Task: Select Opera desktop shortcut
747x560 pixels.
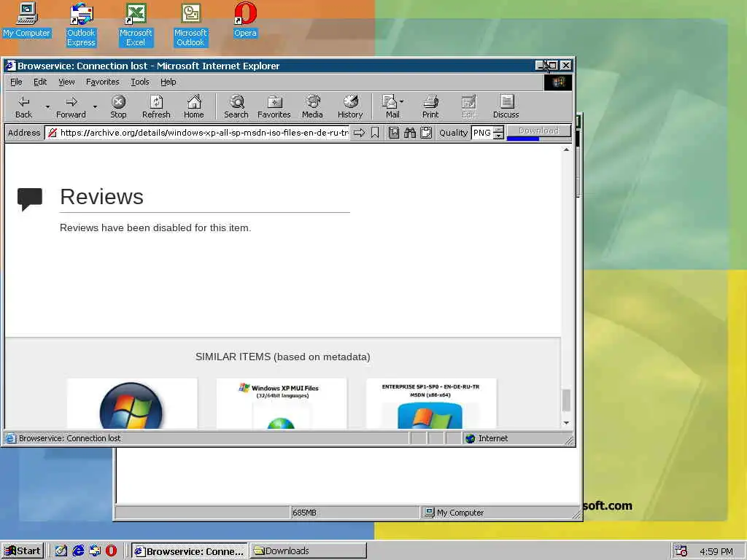Action: click(245, 20)
